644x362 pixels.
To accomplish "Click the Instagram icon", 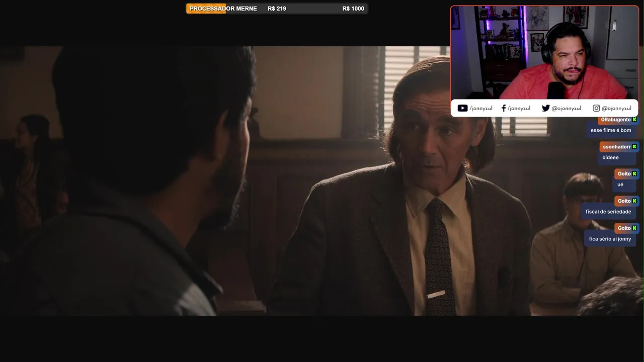I will [596, 108].
